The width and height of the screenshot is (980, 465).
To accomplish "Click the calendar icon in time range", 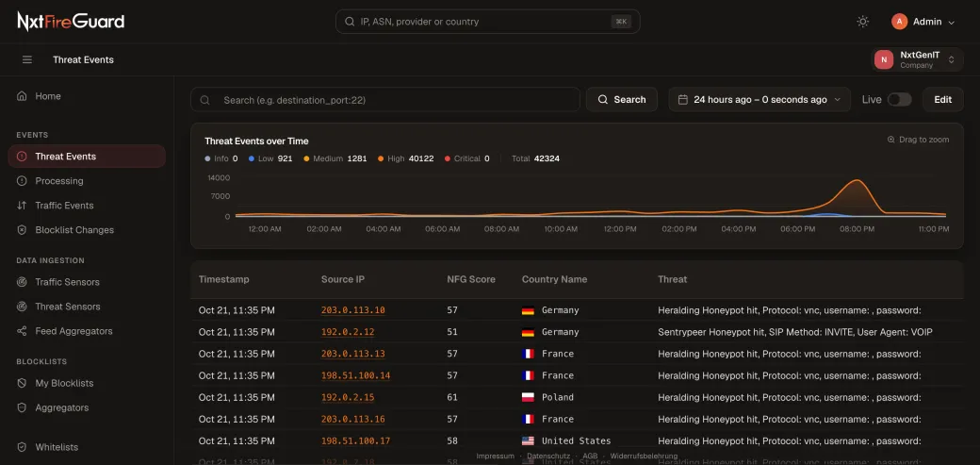I will coord(683,100).
